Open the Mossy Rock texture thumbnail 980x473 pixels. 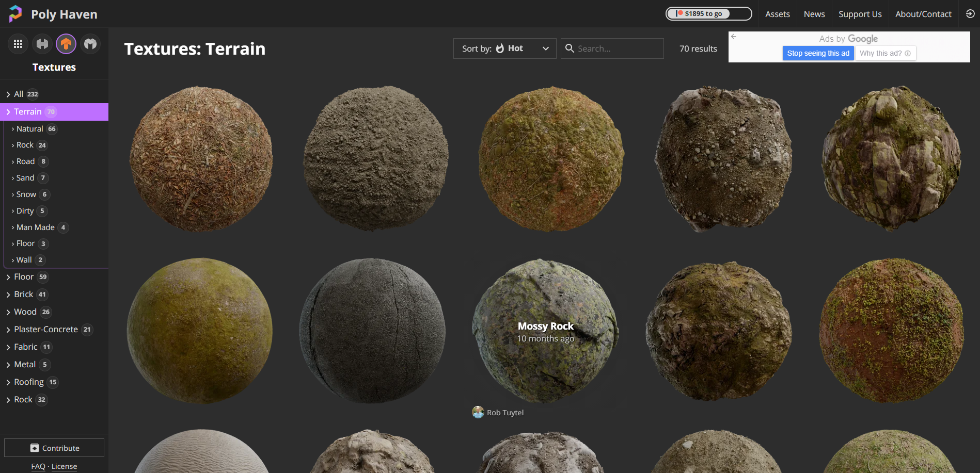pos(545,331)
